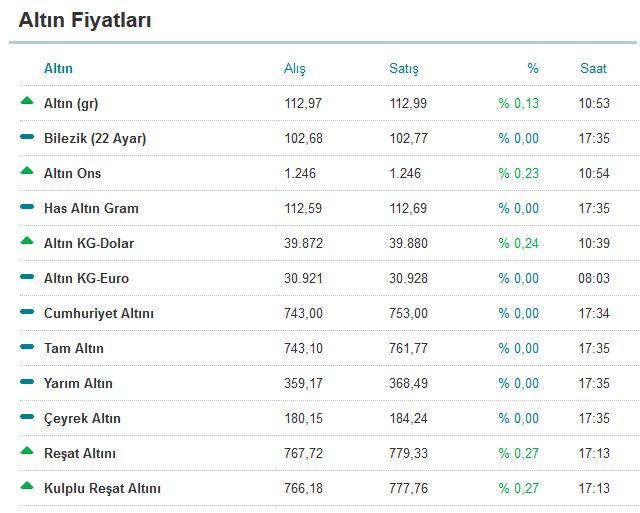Click the up arrow beside Reşat Altını
The width and height of the screenshot is (640, 513).
tap(27, 451)
